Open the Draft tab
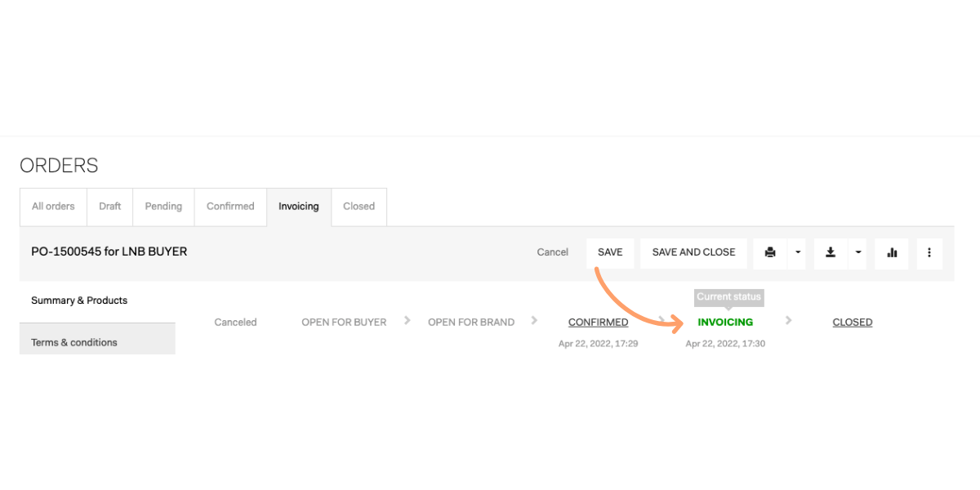This screenshot has height=490, width=980. click(110, 207)
